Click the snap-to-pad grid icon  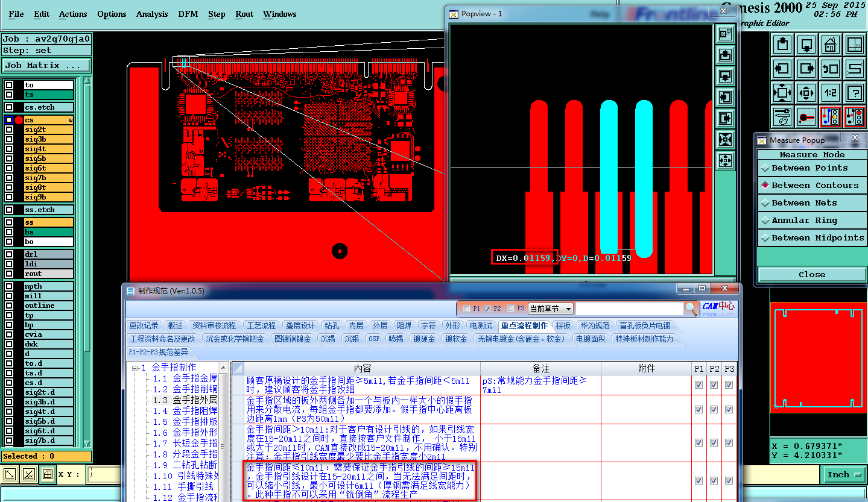[806, 117]
